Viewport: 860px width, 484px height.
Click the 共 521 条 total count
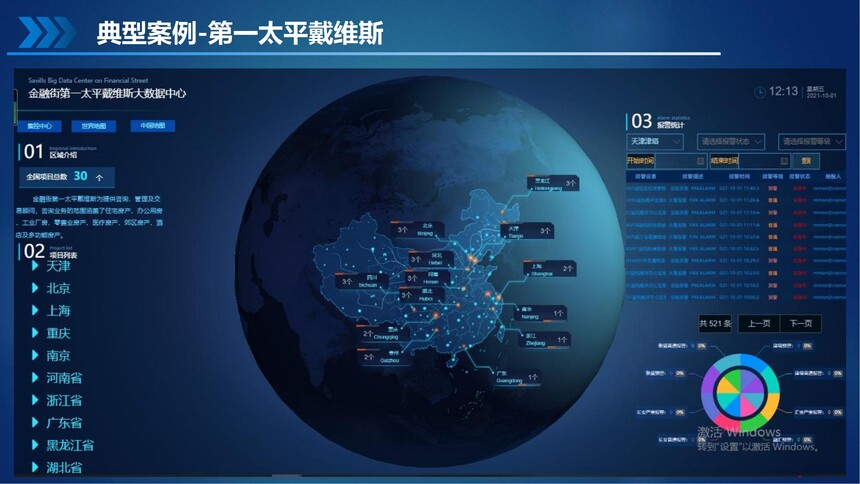(x=715, y=324)
